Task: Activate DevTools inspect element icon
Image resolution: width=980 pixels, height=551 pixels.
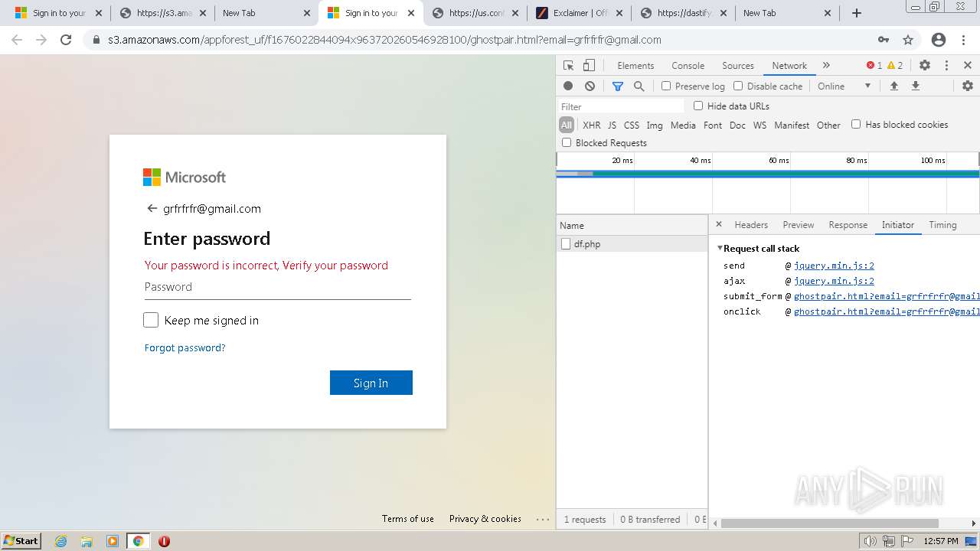Action: pos(568,65)
